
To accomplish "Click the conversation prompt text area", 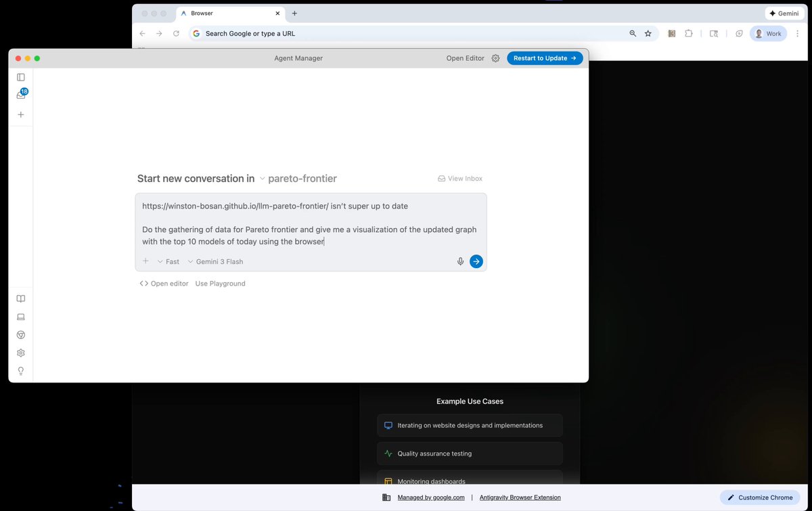I will coord(311,223).
